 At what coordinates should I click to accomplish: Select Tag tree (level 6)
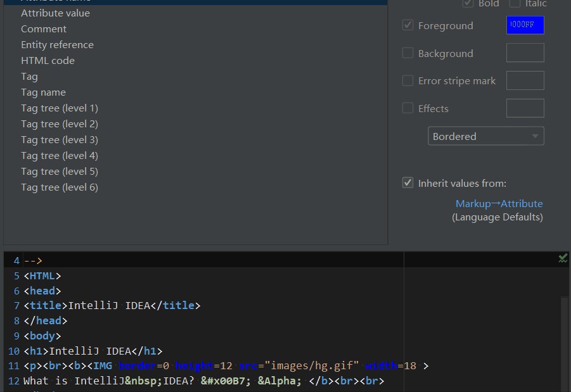click(x=59, y=187)
